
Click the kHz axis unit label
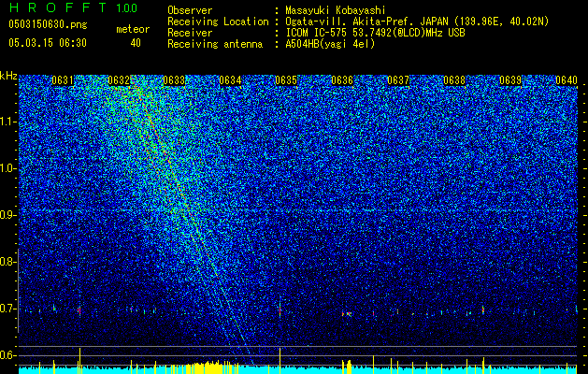[x=8, y=76]
